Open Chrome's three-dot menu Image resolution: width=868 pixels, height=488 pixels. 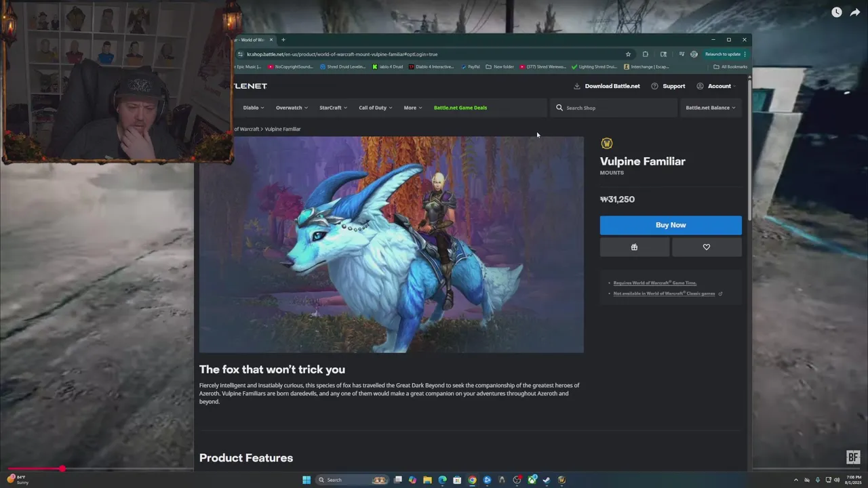(x=745, y=54)
